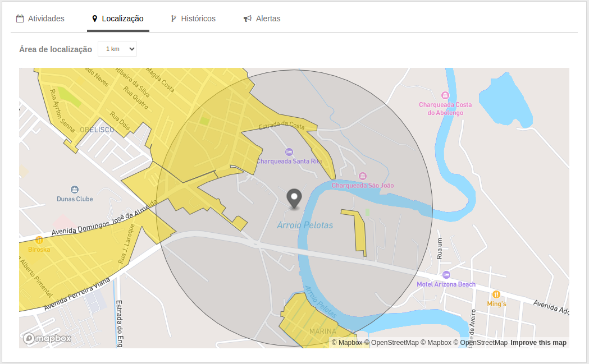Viewport: 589px width, 364px height.
Task: Click the Mapbox logo
Action: [x=47, y=338]
